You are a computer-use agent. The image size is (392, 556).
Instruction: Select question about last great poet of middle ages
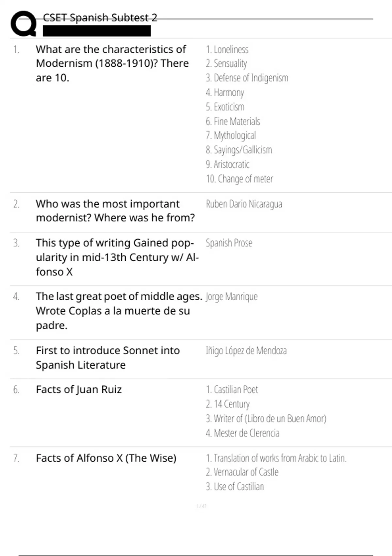[x=119, y=311]
